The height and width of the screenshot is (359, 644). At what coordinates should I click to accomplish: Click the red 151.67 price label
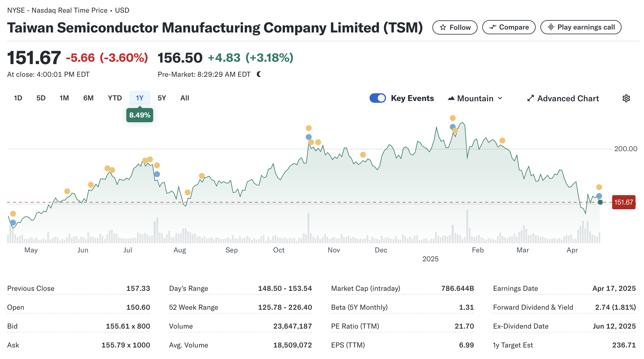623,202
